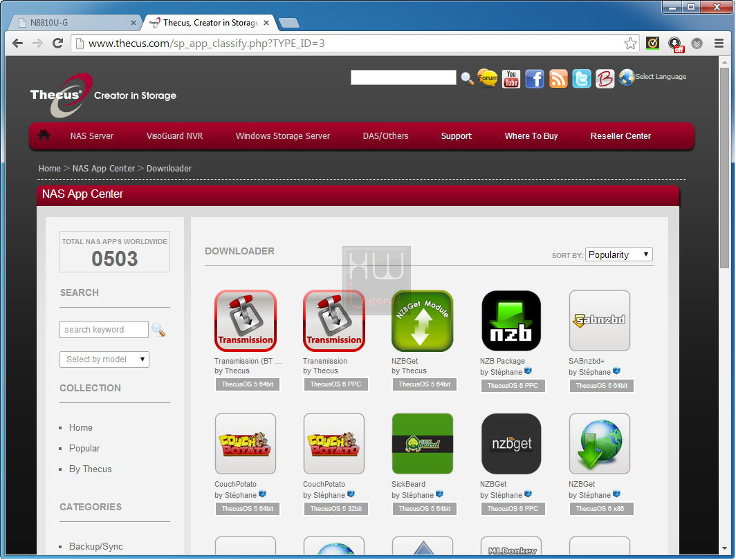Close the N8810U-G tab

(134, 23)
